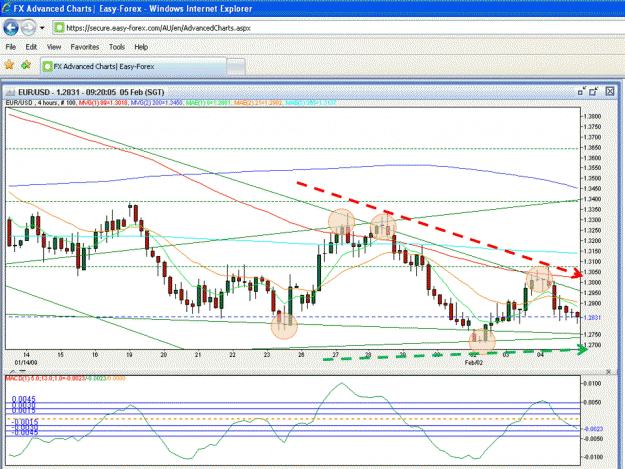This screenshot has width=625, height=469.
Task: Open the recent pages dropdown arrow
Action: [x=42, y=28]
